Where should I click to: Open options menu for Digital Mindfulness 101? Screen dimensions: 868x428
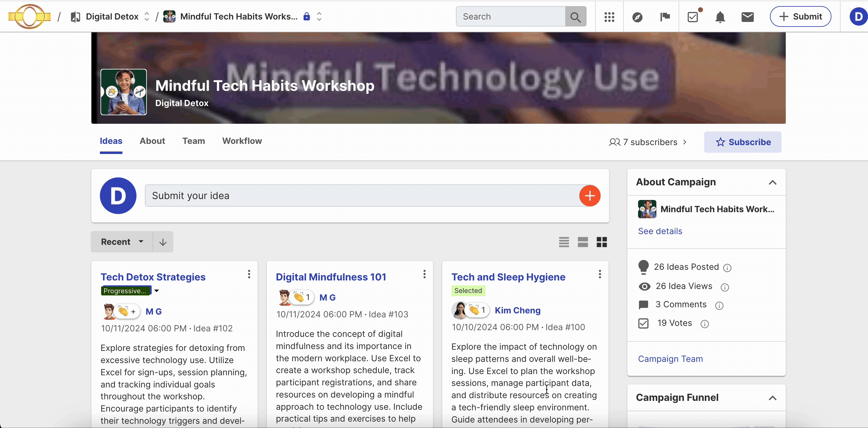pyautogui.click(x=424, y=274)
